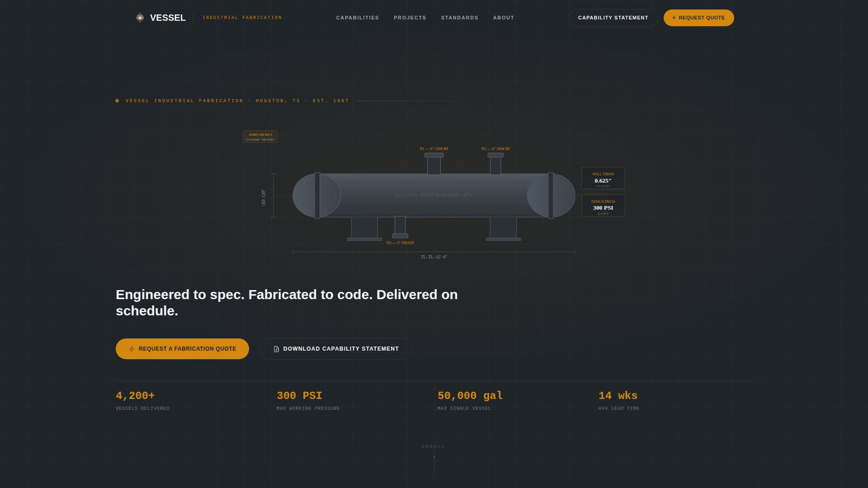Click the TL–TL 42'-6" dimension line

pos(434,256)
